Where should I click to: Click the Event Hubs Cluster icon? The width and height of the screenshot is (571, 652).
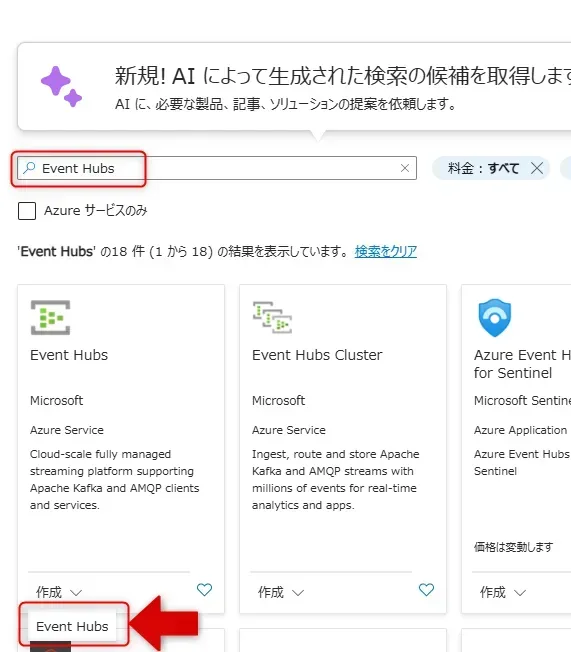272,317
